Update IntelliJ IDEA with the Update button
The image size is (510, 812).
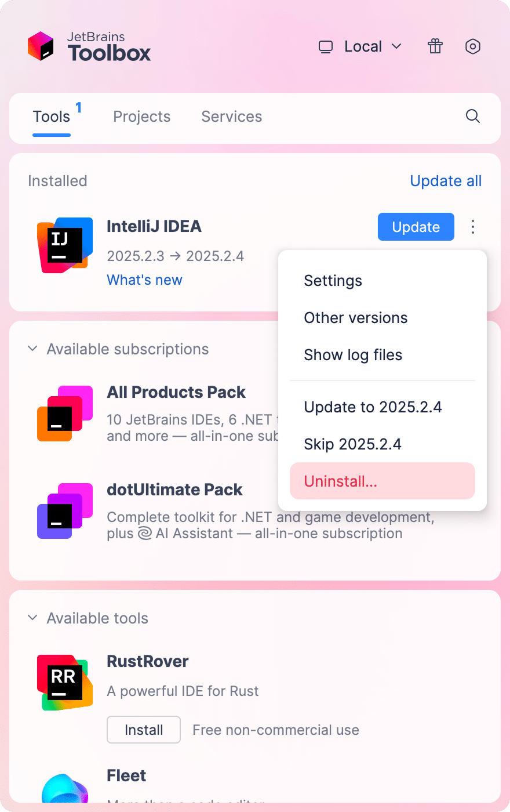click(416, 227)
